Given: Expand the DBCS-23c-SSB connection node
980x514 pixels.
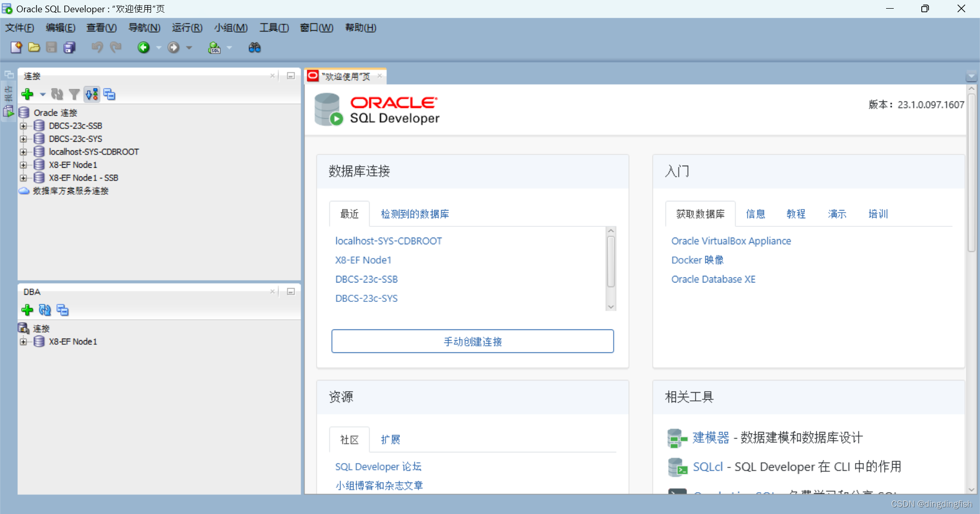Looking at the screenshot, I should [x=23, y=126].
